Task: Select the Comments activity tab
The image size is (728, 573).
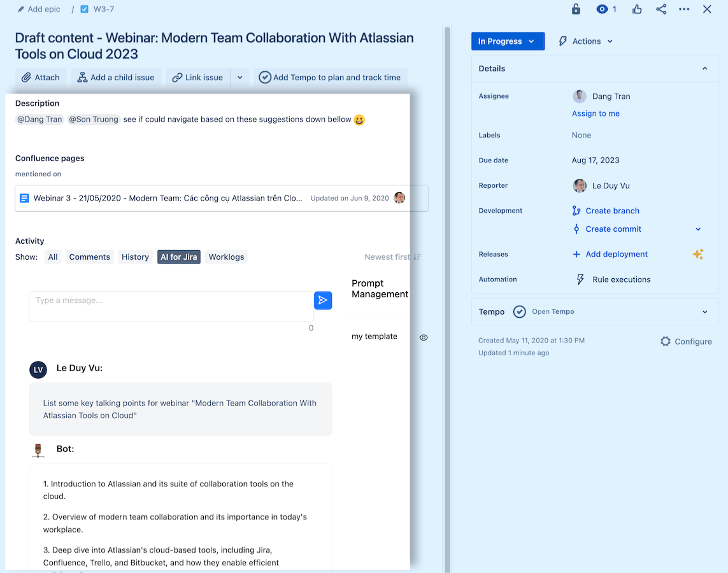Action: coord(90,257)
